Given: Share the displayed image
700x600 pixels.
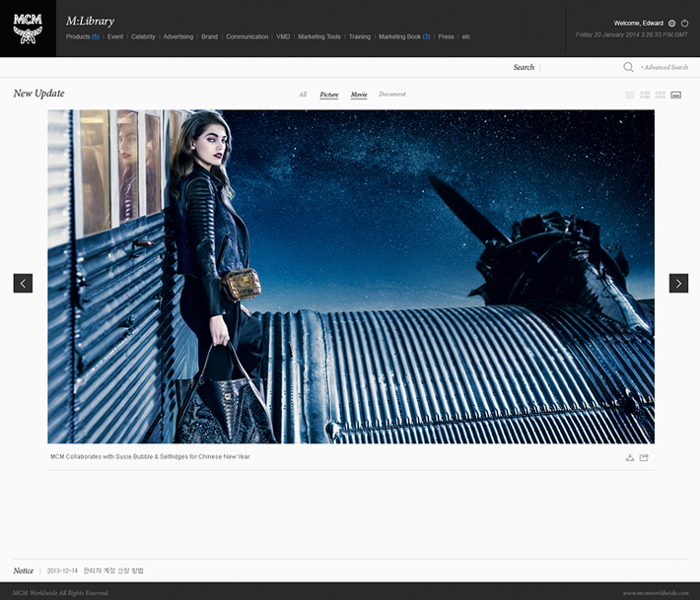Looking at the screenshot, I should click(x=644, y=457).
